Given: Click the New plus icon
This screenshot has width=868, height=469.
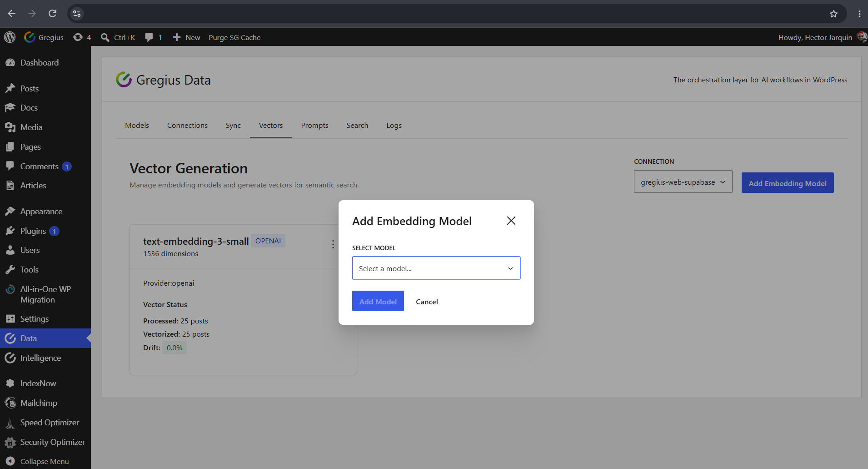Looking at the screenshot, I should coord(177,37).
